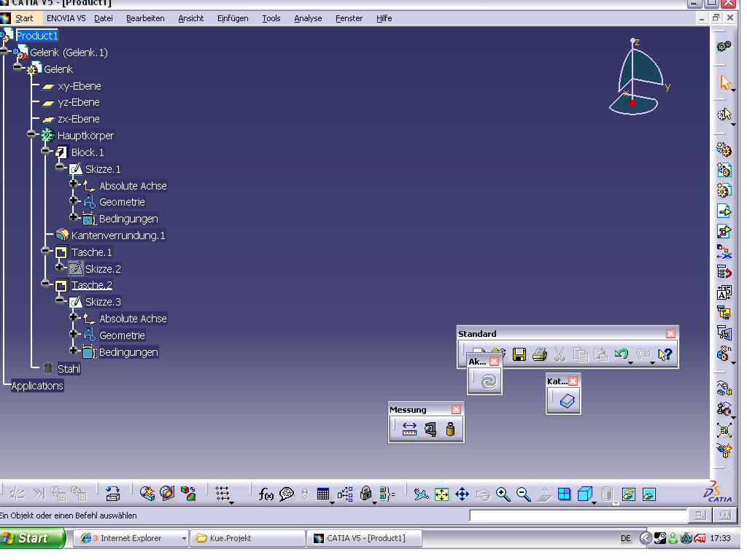Viewport: 747px width, 560px height.
Task: Click the Save icon in Standard toolbar
Action: (x=519, y=354)
